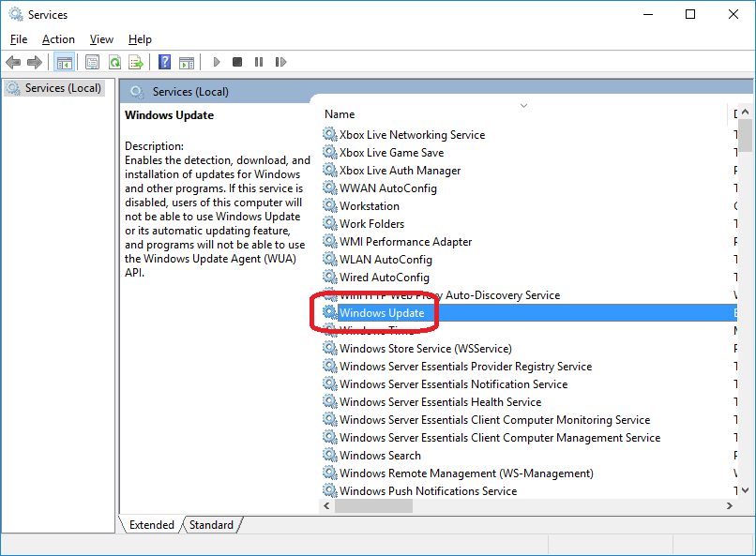Image resolution: width=756 pixels, height=556 pixels.
Task: Click the vertical scrollbar up arrow
Action: [x=745, y=112]
